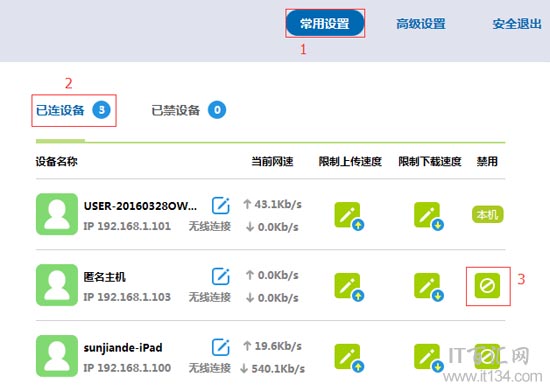This screenshot has width=550, height=391.
Task: Disable the sunjiande-iPad device
Action: [487, 356]
